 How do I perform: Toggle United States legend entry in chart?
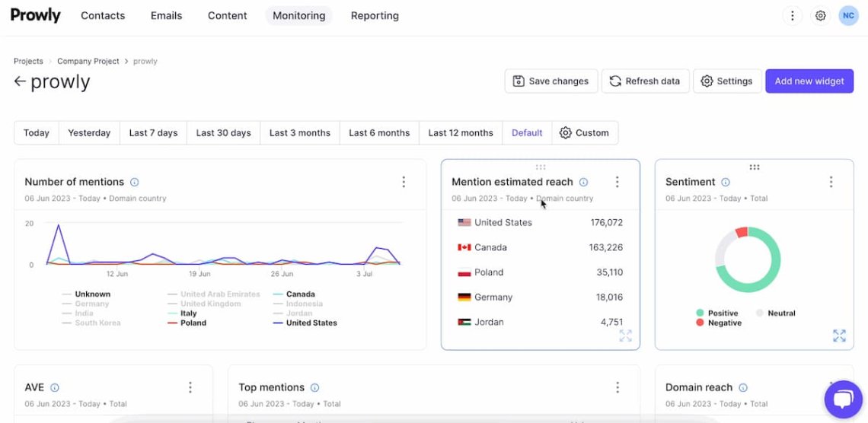tap(311, 323)
